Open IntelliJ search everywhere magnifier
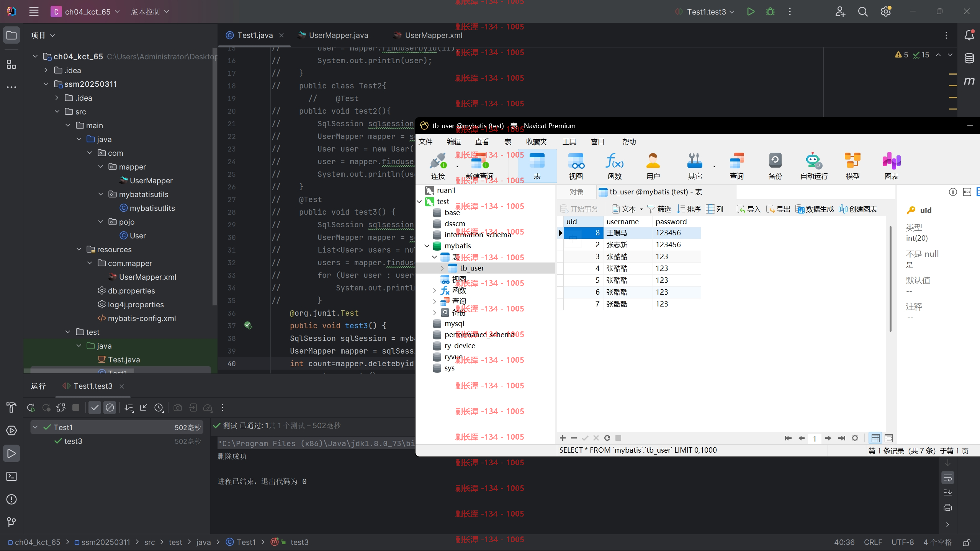Image resolution: width=980 pixels, height=551 pixels. [x=863, y=12]
